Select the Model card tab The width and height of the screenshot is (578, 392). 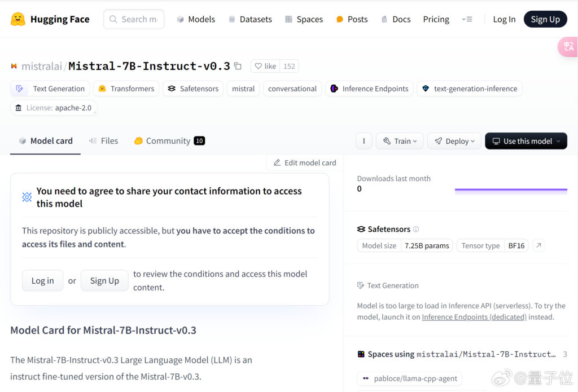pos(45,141)
